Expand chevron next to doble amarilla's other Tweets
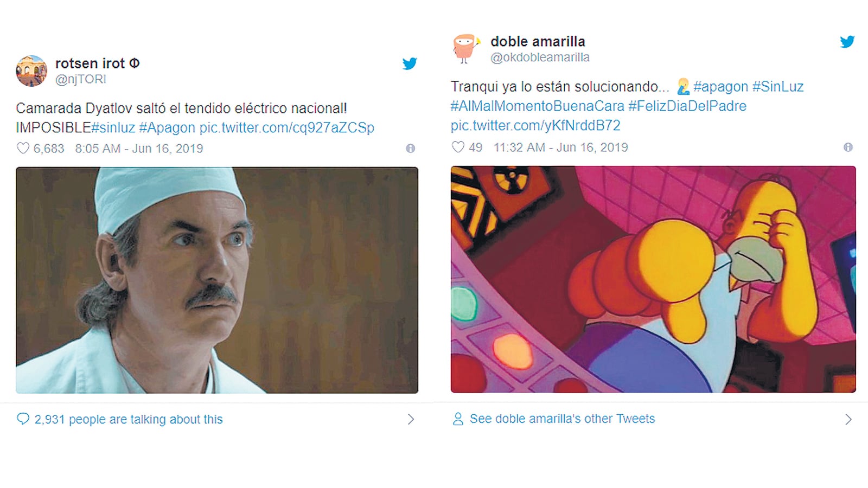Screen dimensions: 868x488 point(848,419)
